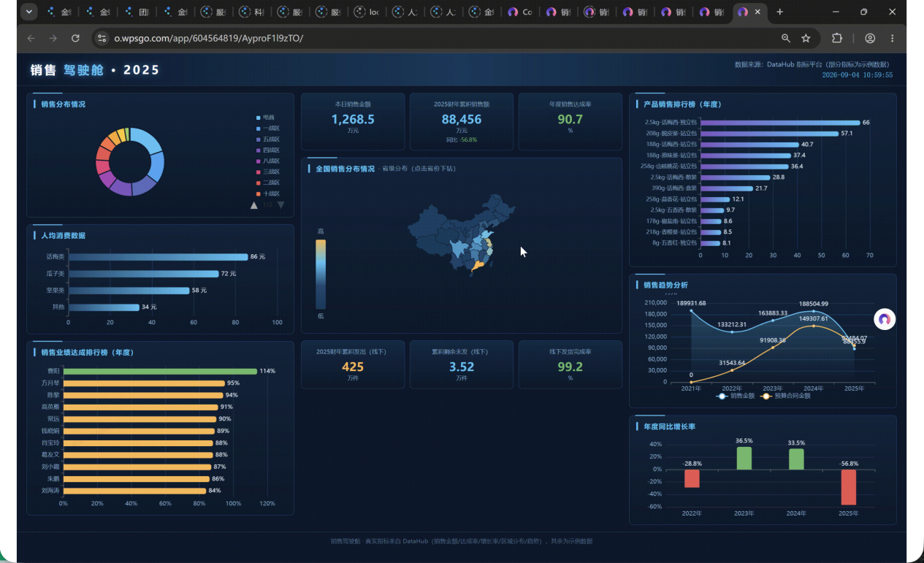Screen dimensions: 924x563
Task: Click the 189931.68 point for 2021年
Action: (692, 311)
